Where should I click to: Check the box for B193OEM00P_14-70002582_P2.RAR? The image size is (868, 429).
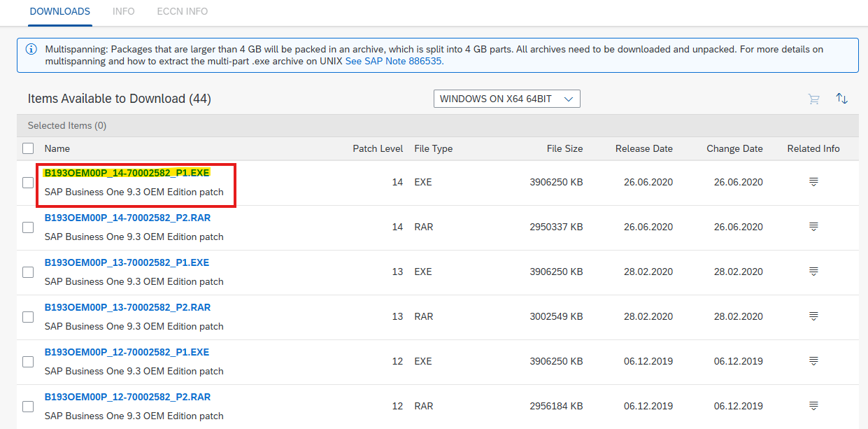(28, 227)
